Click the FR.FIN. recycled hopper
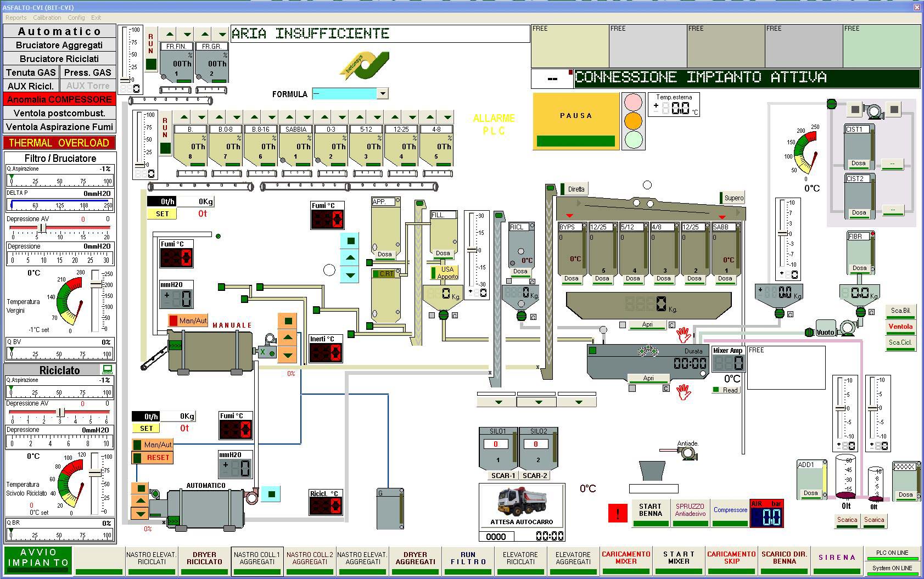This screenshot has width=924, height=579. [177, 66]
